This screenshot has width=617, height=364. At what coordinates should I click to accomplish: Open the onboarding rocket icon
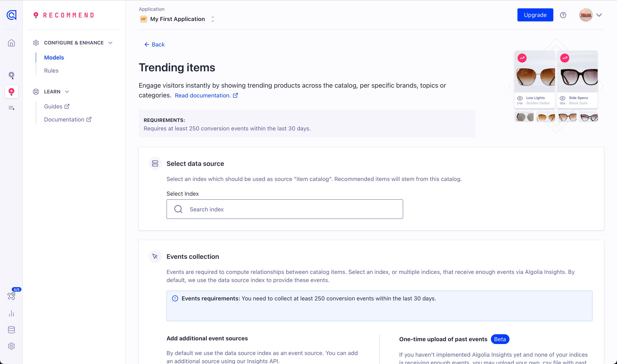[x=11, y=296]
